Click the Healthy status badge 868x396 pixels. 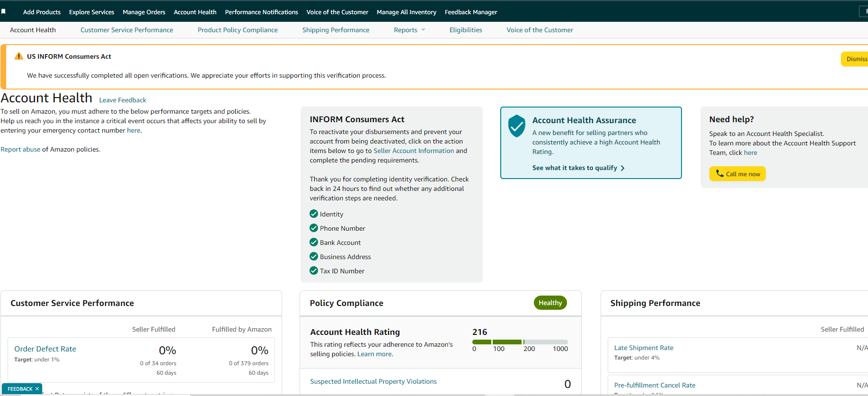(550, 303)
